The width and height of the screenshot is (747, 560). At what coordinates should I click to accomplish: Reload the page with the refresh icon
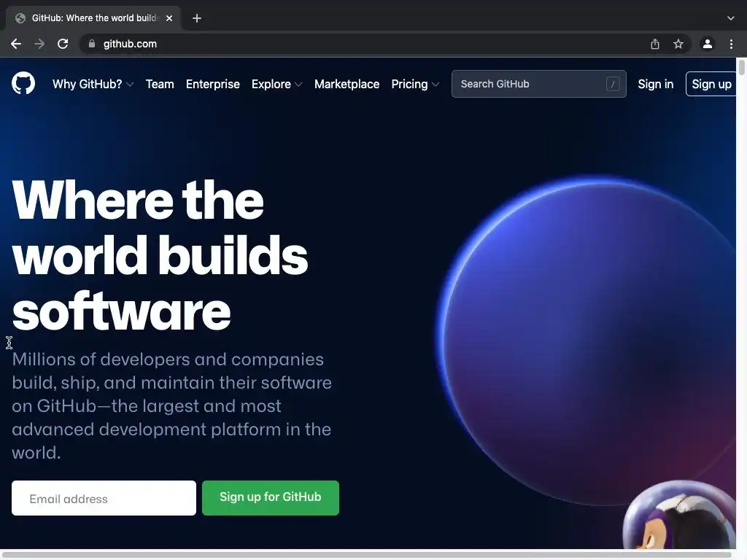point(63,44)
